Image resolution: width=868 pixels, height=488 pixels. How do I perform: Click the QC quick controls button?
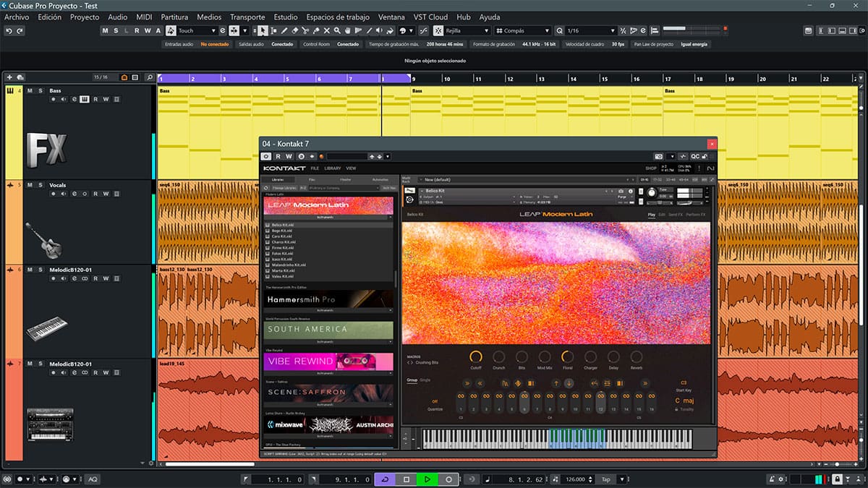tap(695, 156)
